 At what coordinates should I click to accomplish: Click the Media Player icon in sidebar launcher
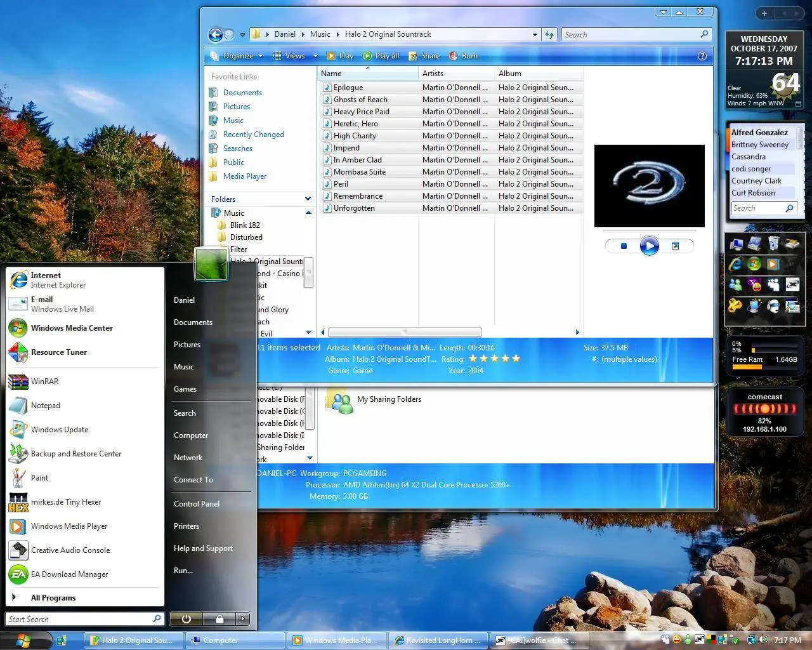point(773,264)
